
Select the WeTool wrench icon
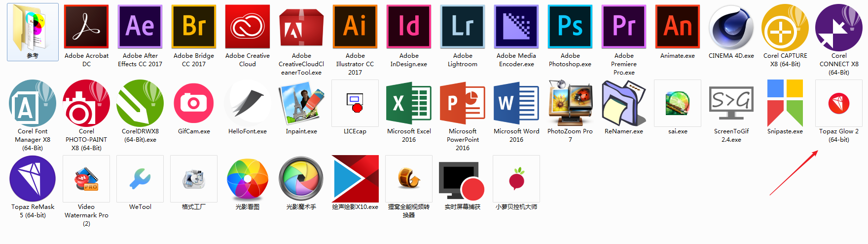click(x=140, y=179)
